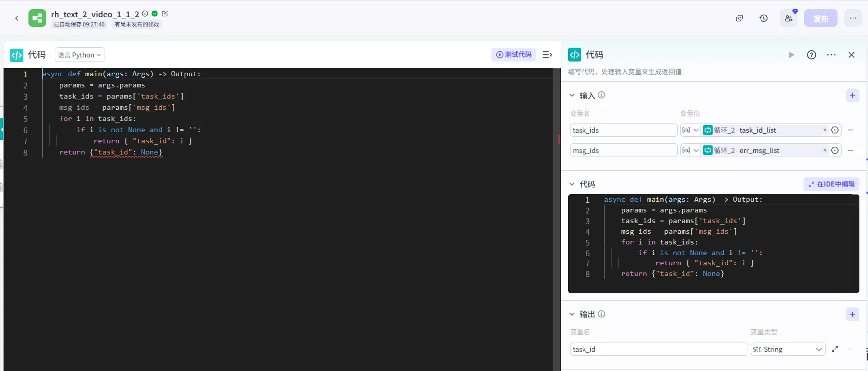Open help for the 代码 node
Image resolution: width=868 pixels, height=371 pixels.
tap(812, 55)
